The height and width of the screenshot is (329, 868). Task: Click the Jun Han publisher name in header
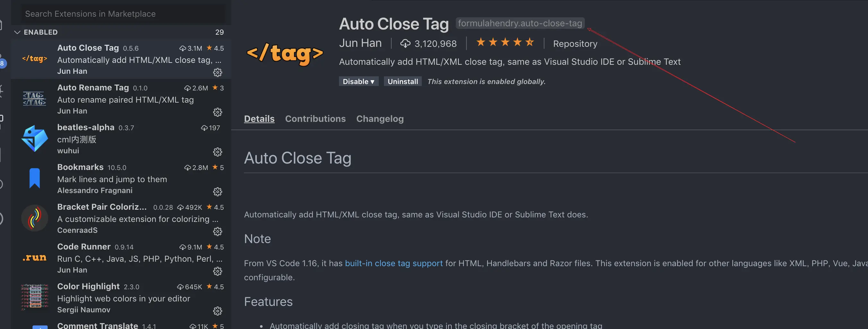[360, 43]
